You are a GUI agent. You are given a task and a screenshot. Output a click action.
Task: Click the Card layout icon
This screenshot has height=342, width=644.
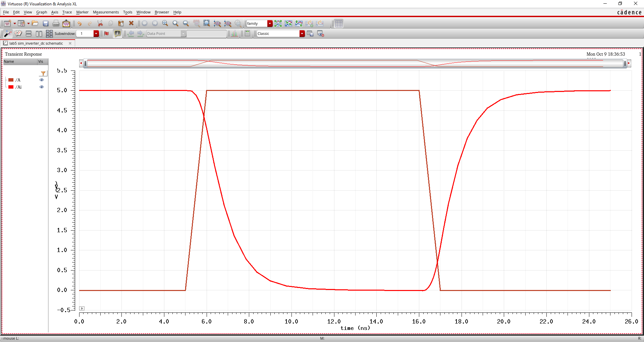pos(18,34)
